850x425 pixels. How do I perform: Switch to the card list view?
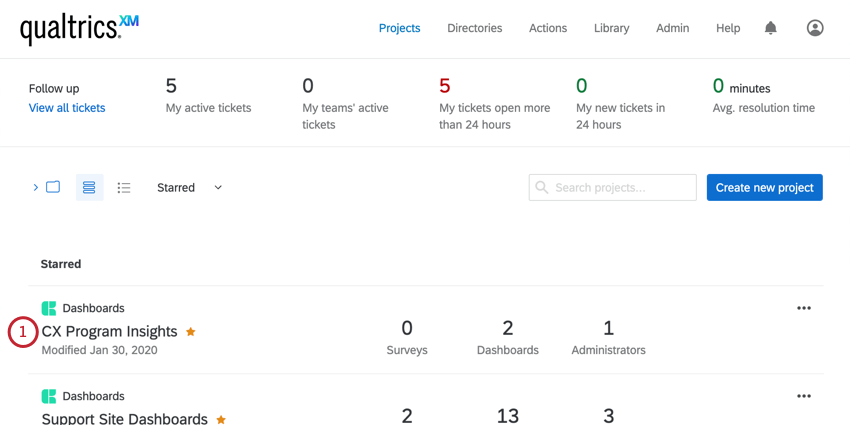click(x=89, y=187)
